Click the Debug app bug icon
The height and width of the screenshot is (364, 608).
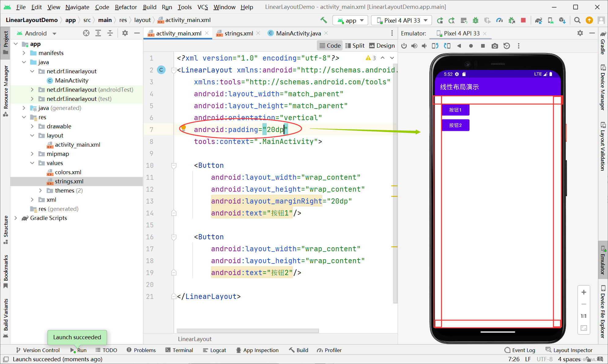[475, 20]
